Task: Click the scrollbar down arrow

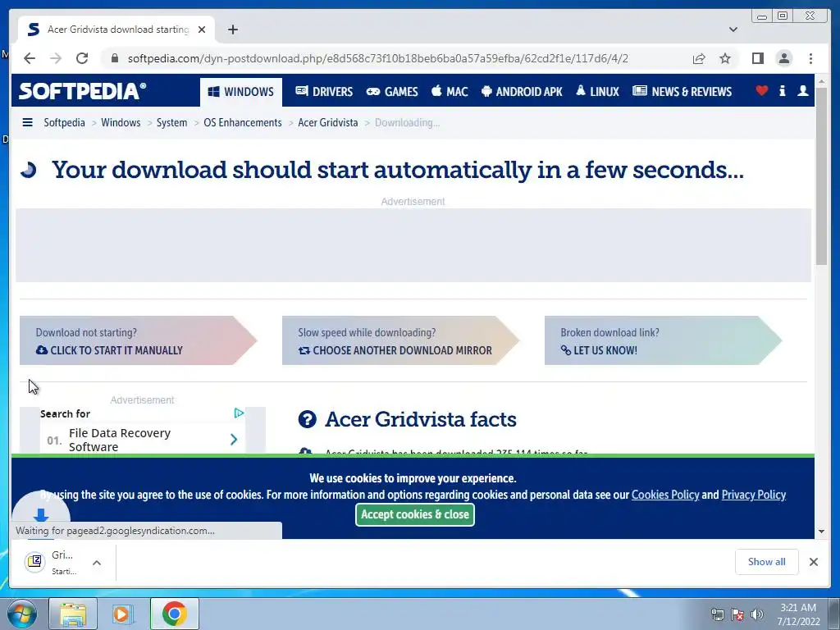Action: (821, 532)
